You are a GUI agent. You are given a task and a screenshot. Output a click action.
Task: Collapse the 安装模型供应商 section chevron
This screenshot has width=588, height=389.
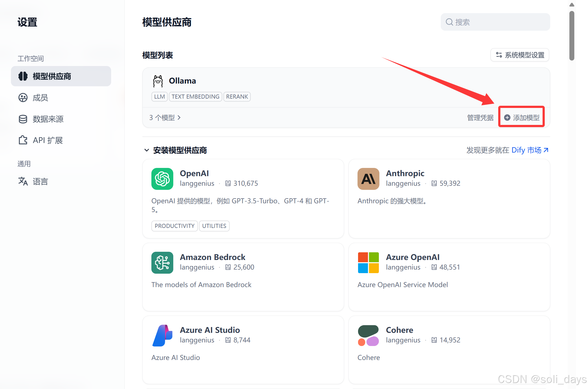click(147, 150)
